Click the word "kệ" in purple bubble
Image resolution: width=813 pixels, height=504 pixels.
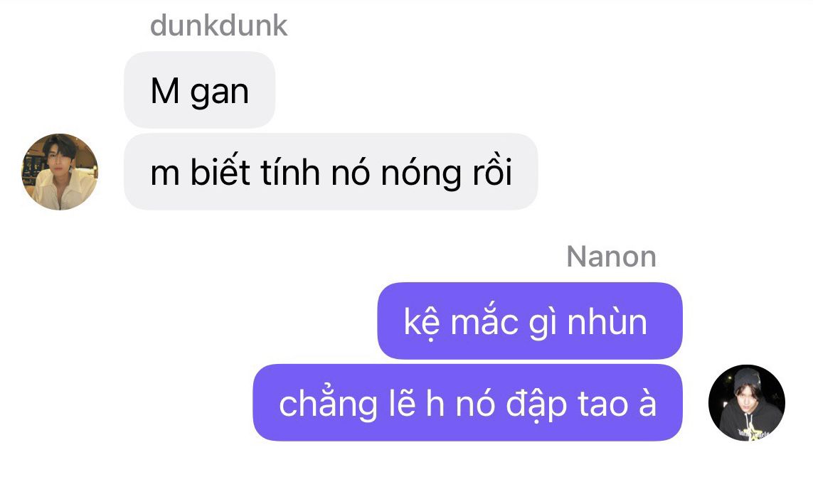click(422, 323)
